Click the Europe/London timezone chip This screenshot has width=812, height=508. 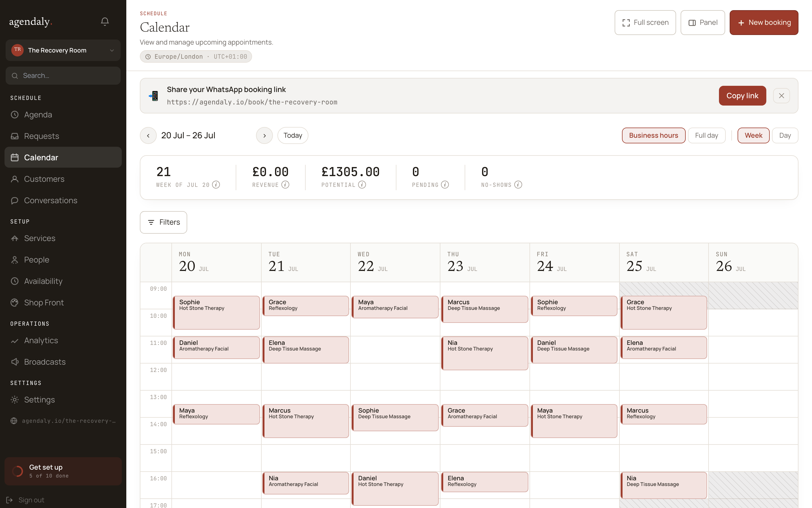196,56
